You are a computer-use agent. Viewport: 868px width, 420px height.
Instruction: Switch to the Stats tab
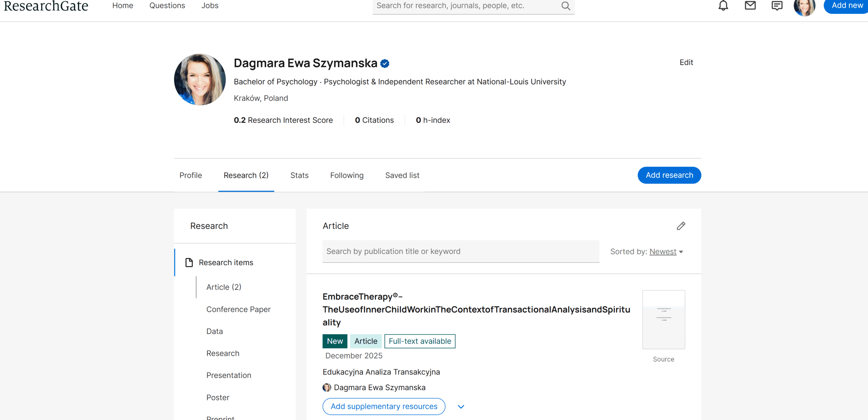299,175
